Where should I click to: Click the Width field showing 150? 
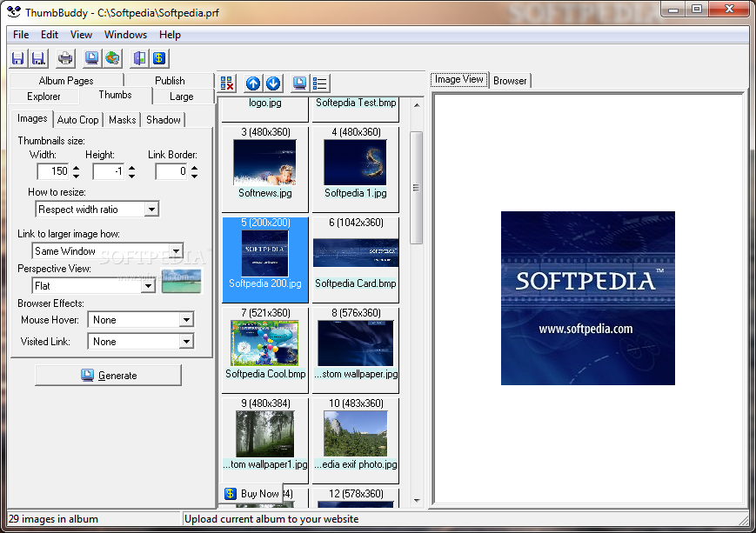tap(53, 171)
